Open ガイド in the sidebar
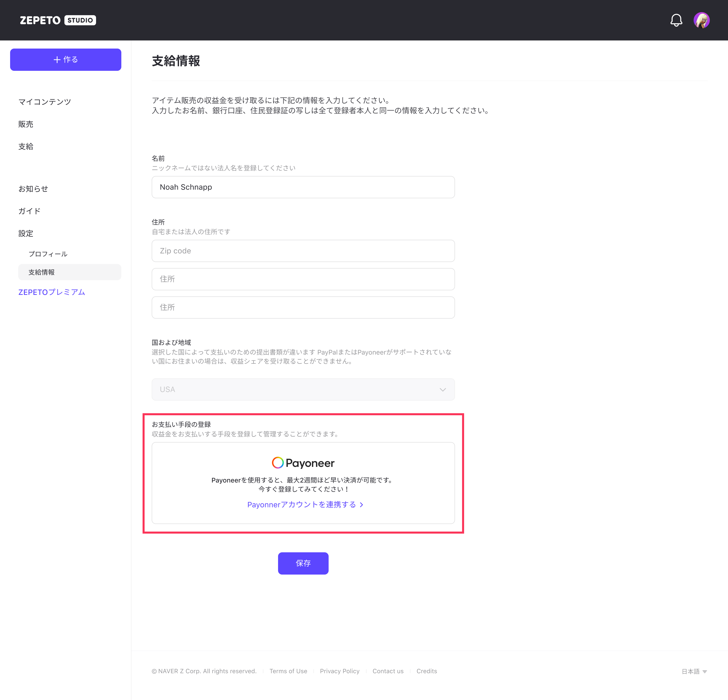The image size is (728, 700). 29,211
